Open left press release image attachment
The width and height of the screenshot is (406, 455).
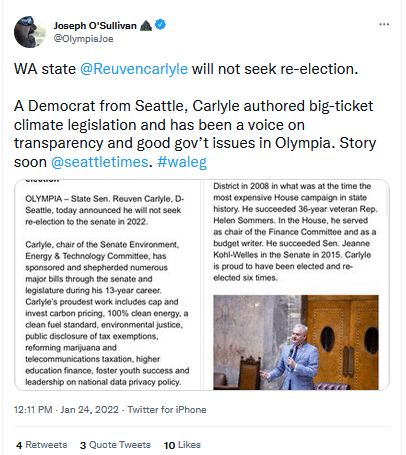tap(108, 285)
